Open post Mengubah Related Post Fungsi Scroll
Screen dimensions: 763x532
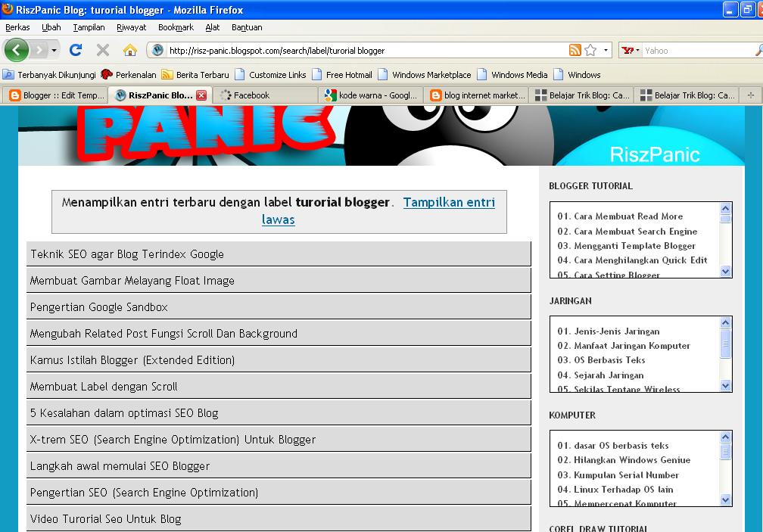coord(279,334)
